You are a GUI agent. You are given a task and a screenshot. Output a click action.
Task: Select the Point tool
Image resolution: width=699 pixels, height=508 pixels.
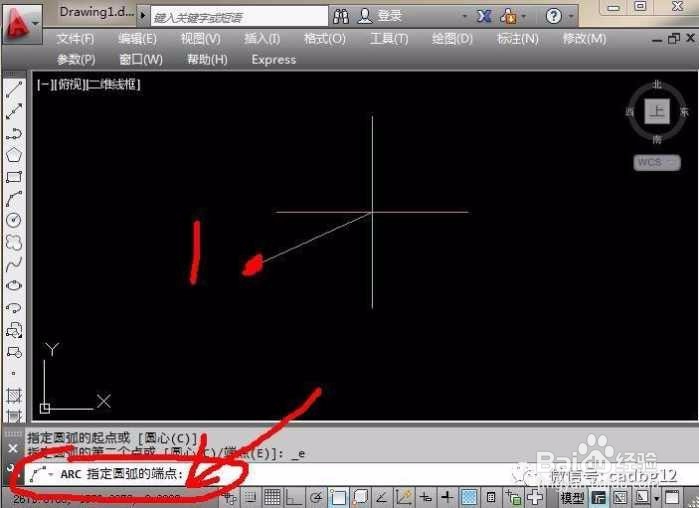click(x=14, y=373)
